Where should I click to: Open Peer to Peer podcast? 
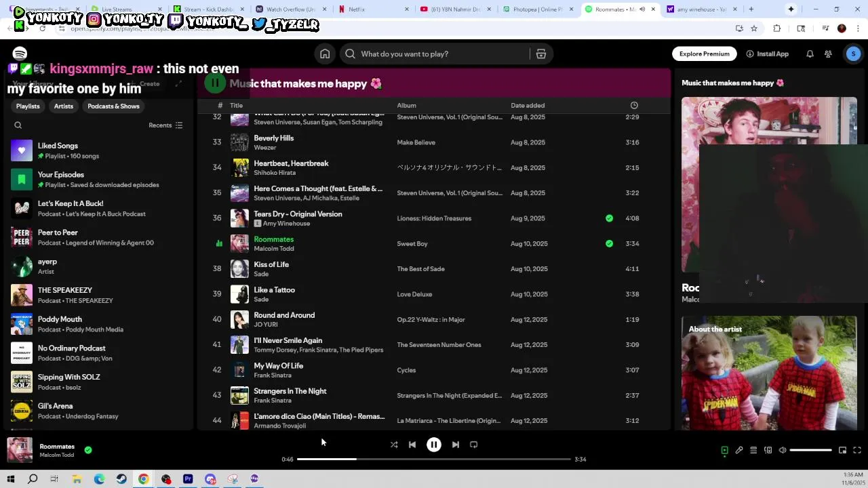click(97, 237)
